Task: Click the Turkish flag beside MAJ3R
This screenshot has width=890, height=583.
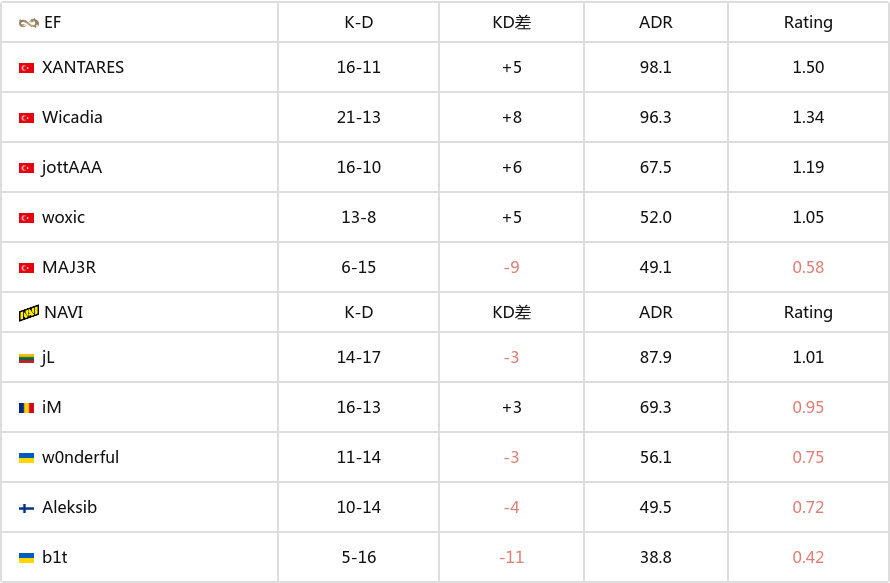Action: [26, 268]
